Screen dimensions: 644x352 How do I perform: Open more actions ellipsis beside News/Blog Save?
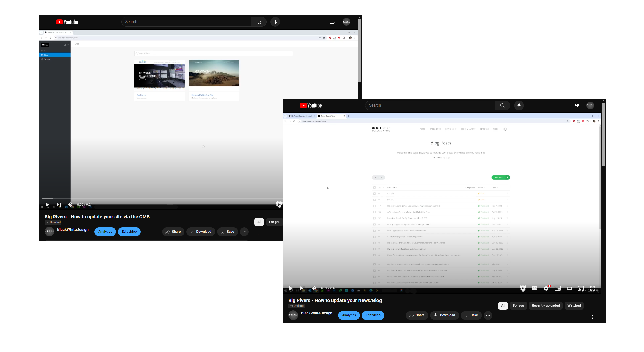pos(488,315)
